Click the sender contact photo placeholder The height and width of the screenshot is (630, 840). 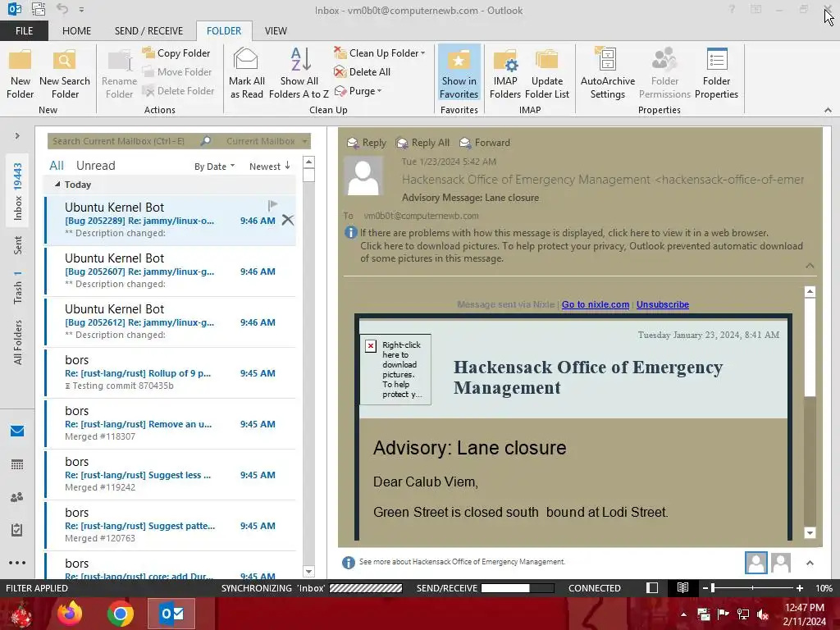coord(363,176)
